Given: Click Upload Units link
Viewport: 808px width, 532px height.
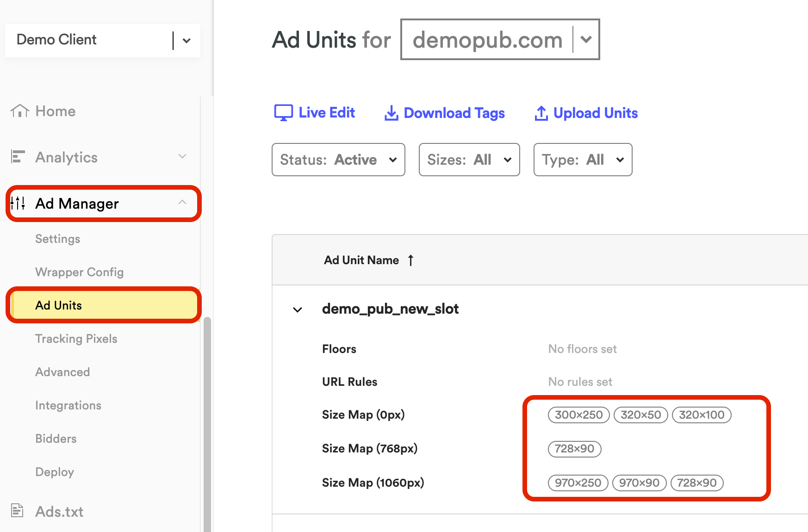Looking at the screenshot, I should (x=596, y=113).
